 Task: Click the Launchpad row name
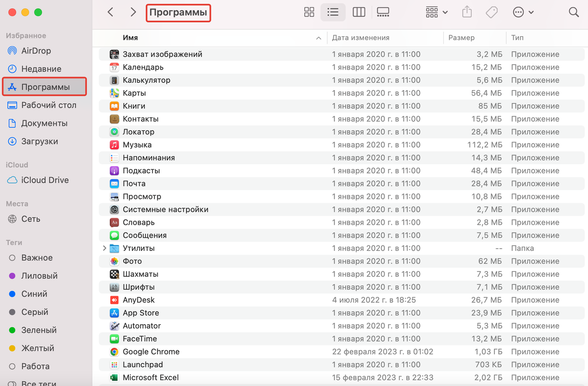pyautogui.click(x=143, y=365)
